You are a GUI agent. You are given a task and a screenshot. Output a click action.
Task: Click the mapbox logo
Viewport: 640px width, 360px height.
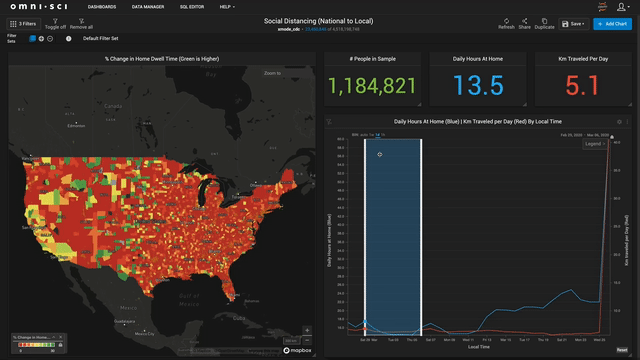pyautogui.click(x=298, y=350)
